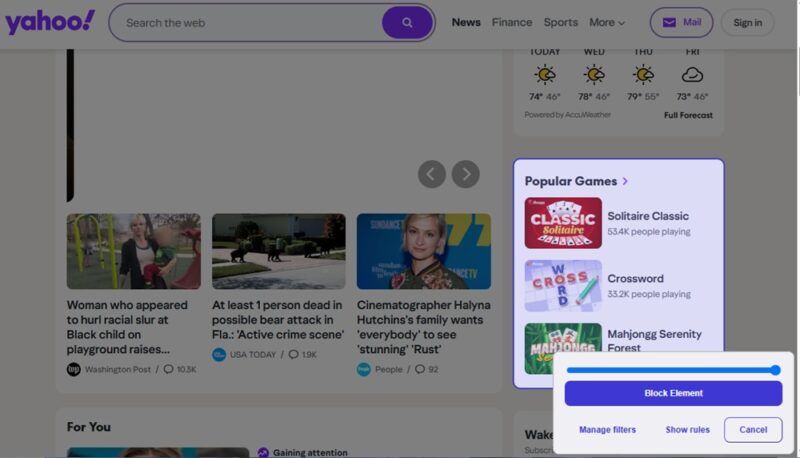Screen dimensions: 800x458
Task: Read the Cinematographer Halyna Hutchins headline
Action: pos(423,327)
